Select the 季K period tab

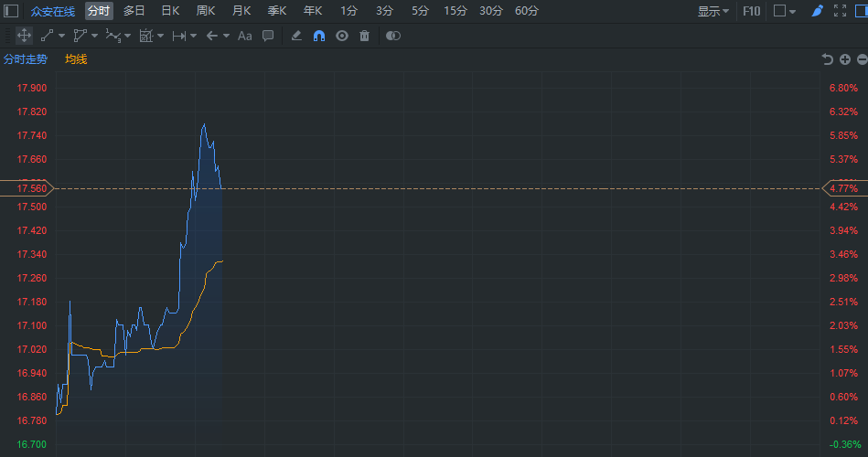click(277, 11)
